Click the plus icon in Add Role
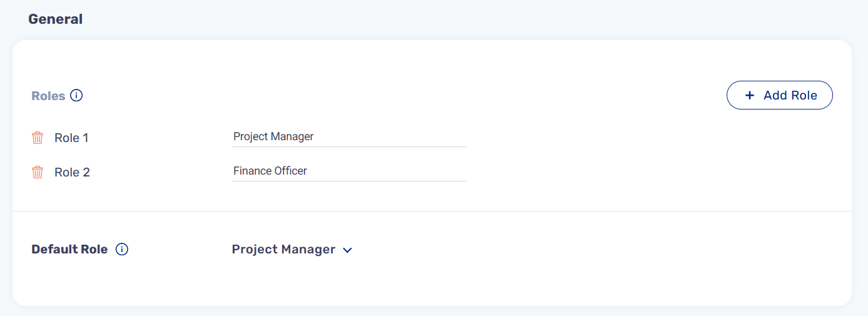Screen dimensions: 868x316 coord(750,96)
